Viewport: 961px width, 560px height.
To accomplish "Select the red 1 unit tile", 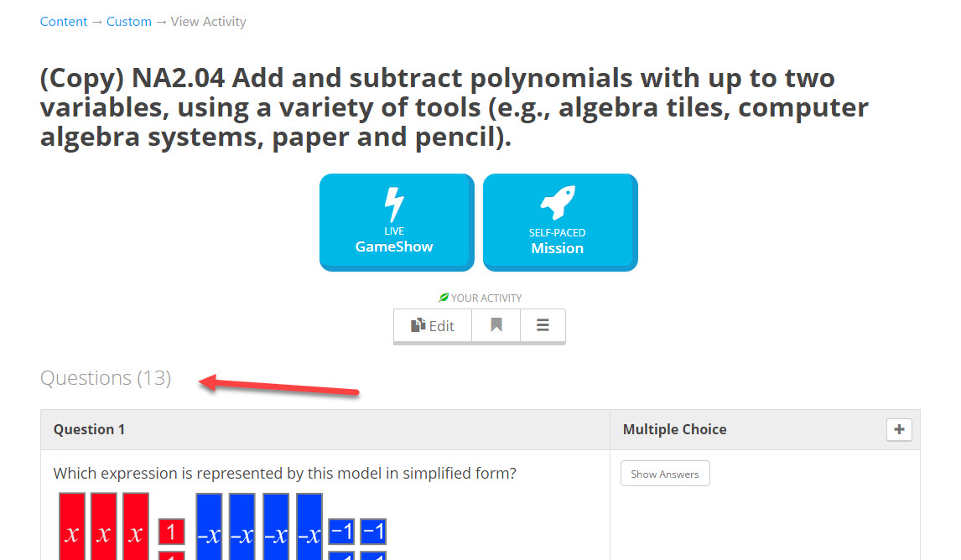I will [172, 531].
